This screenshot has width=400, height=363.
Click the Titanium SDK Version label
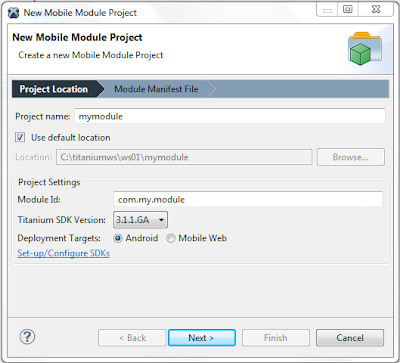point(62,220)
